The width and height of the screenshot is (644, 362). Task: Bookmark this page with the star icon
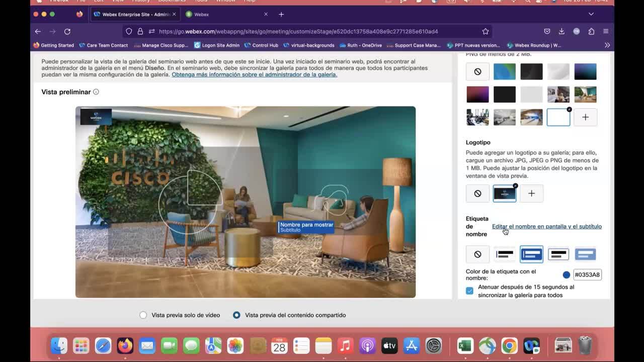coord(485,31)
